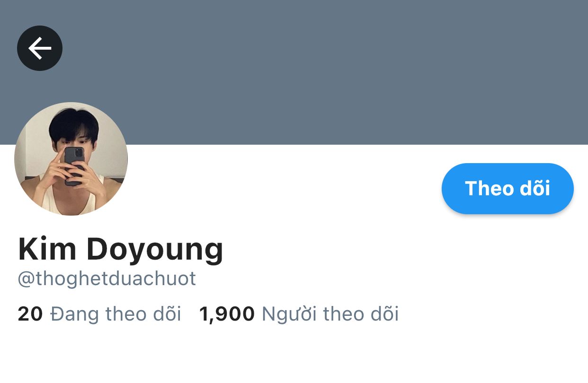This screenshot has height=383, width=588.
Task: Open the 20 Đang theo dõi list
Action: [99, 314]
